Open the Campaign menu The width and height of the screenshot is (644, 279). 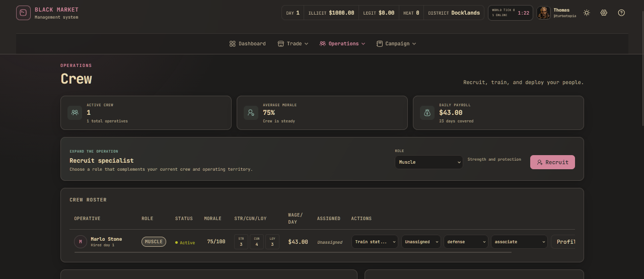(x=396, y=44)
